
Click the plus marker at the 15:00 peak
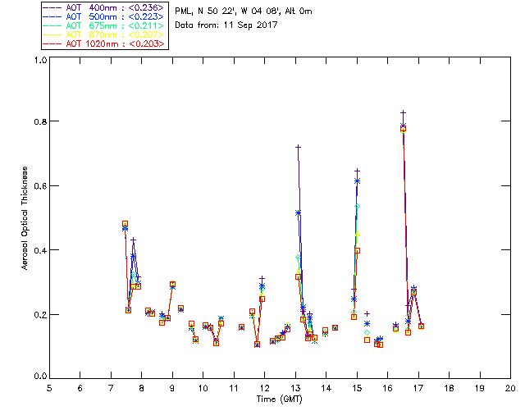[x=357, y=171]
